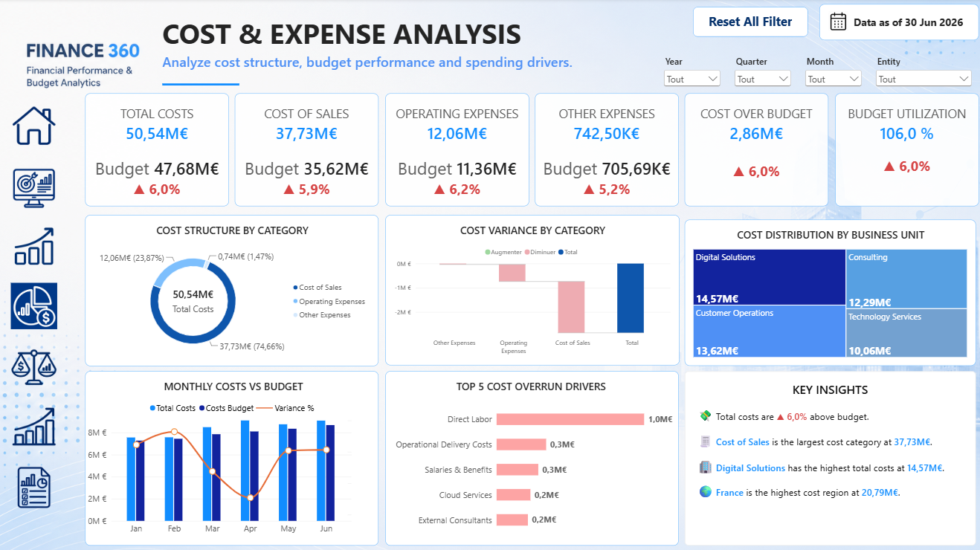
Task: Open the Quarter filter dropdown
Action: [x=763, y=79]
